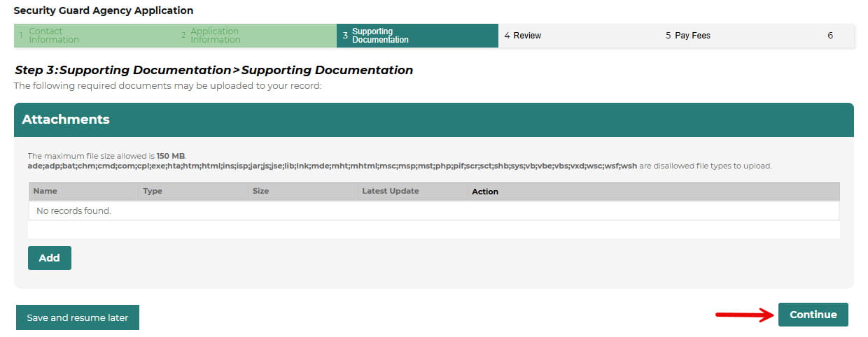Click the Add attachment button
This screenshot has height=337, width=868.
50,258
